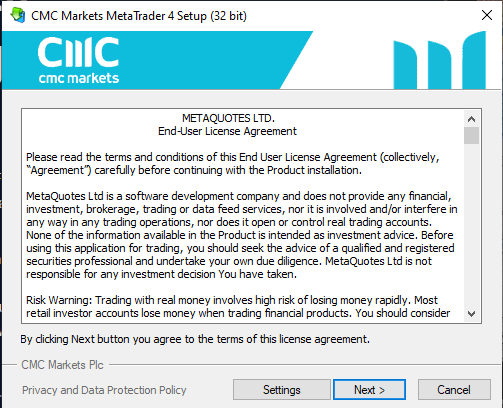Click the "Please read the terms" paragraph
The image size is (503, 408).
pos(233,164)
